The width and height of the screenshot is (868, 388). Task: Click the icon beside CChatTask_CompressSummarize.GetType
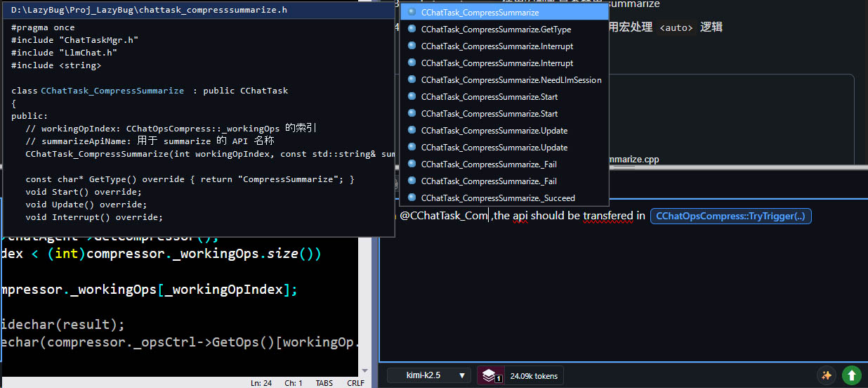coord(412,30)
